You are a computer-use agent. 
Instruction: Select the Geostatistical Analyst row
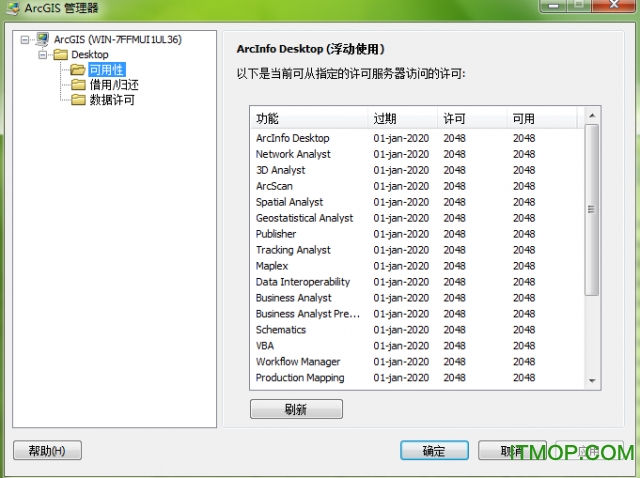pyautogui.click(x=416, y=218)
